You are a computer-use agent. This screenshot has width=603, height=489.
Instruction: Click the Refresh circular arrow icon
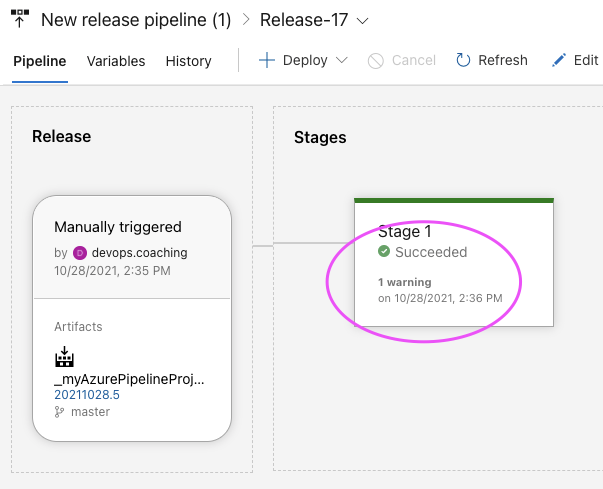pyautogui.click(x=463, y=60)
